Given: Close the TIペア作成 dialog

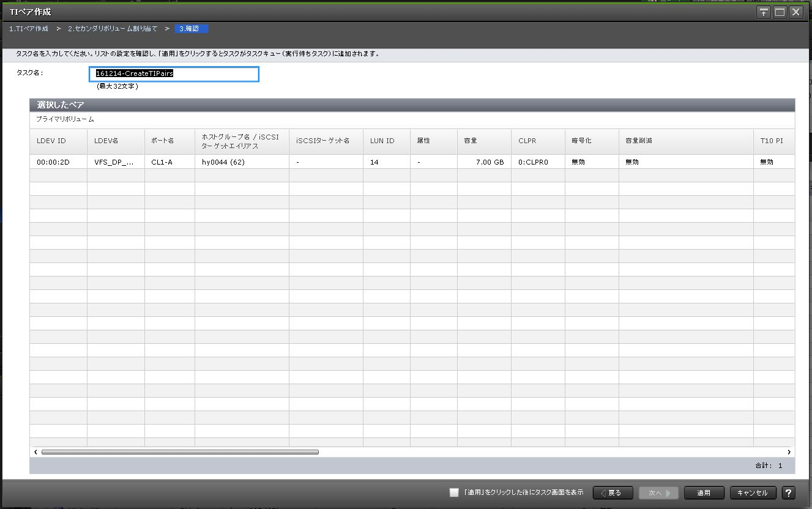Looking at the screenshot, I should [x=795, y=12].
